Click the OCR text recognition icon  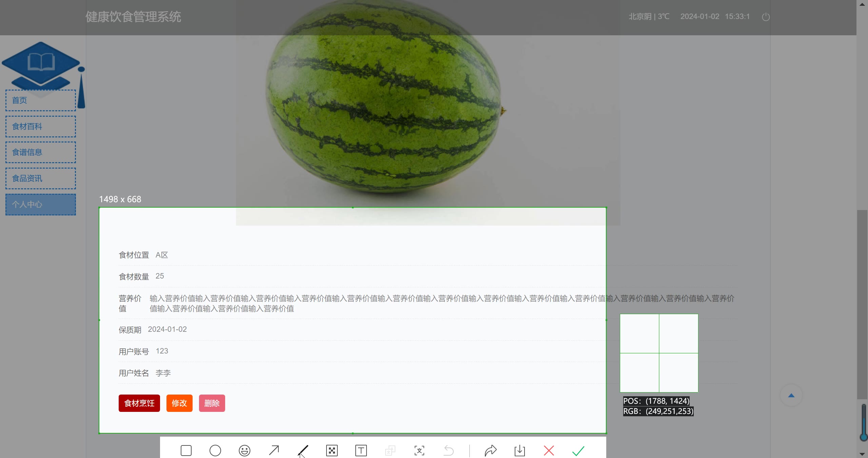(419, 451)
